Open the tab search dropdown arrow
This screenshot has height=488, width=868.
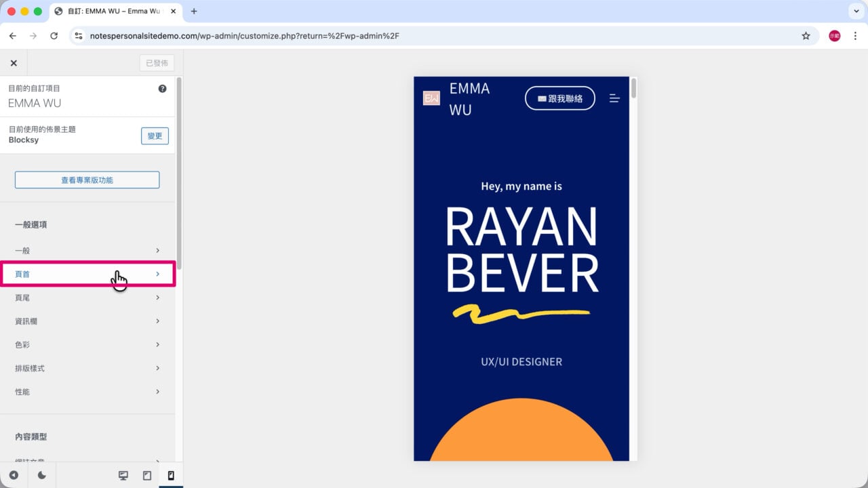click(x=855, y=12)
